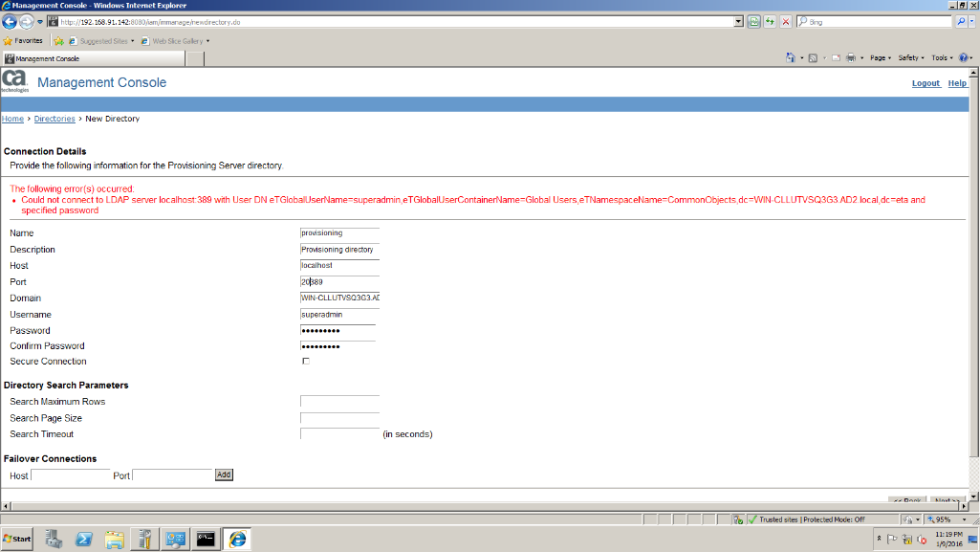Click the Add to Favorites Bar icon
Image resolution: width=980 pixels, height=552 pixels.
[58, 41]
